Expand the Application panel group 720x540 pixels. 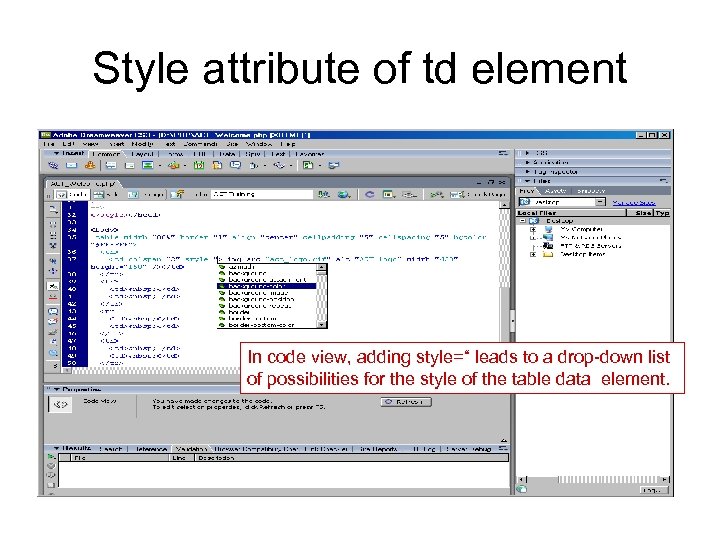(x=528, y=162)
